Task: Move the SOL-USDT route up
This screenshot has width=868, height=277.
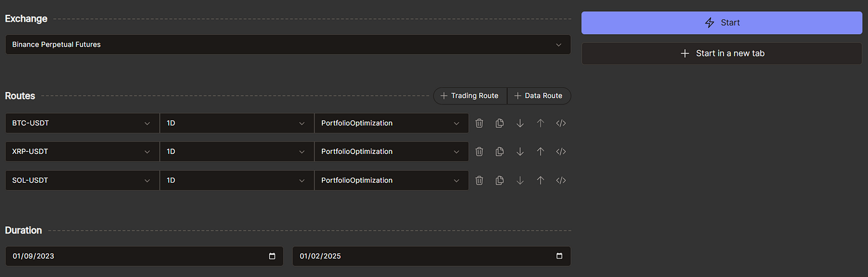Action: (541, 180)
